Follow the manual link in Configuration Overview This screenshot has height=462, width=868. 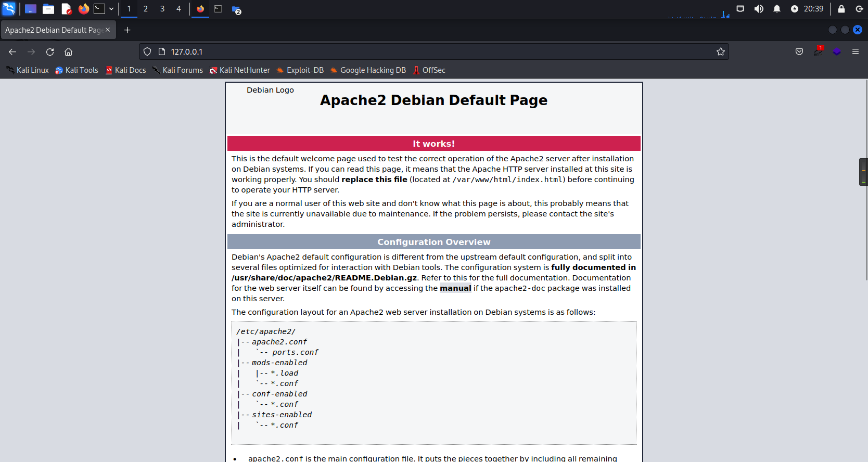point(455,288)
